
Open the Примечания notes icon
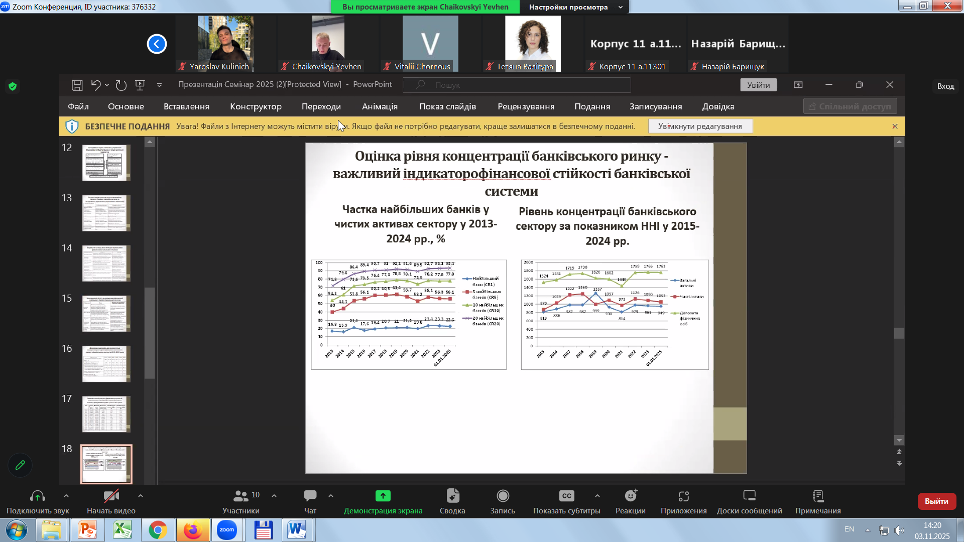817,495
